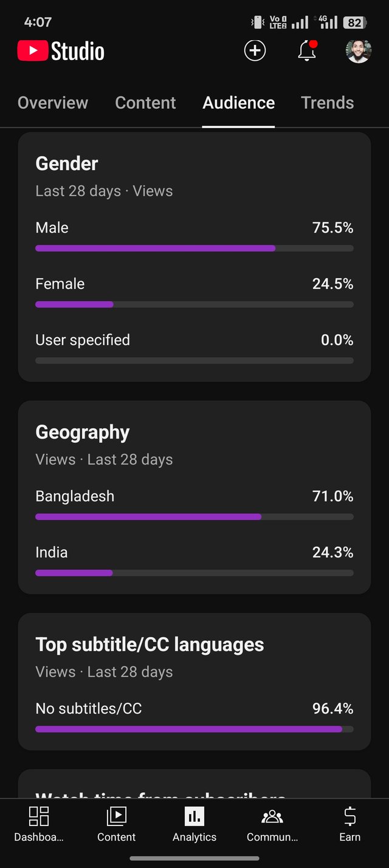Image resolution: width=389 pixels, height=868 pixels.
Task: Switch to the Trends tab
Action: (327, 103)
